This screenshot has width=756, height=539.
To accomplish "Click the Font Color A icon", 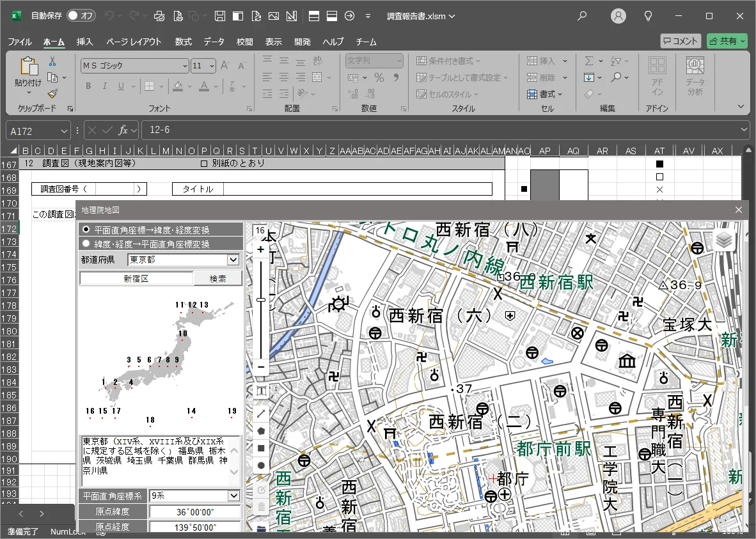I will click(204, 86).
